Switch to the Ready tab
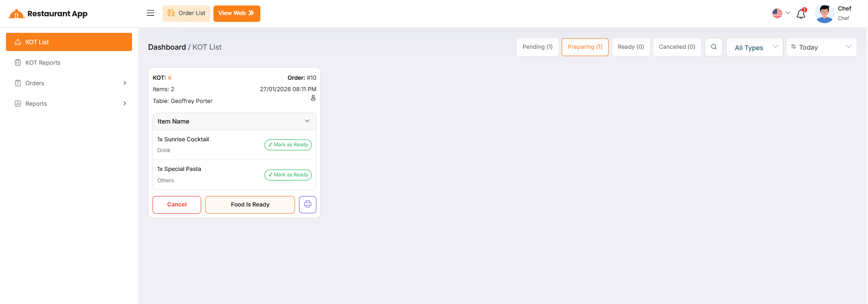This screenshot has height=304, width=868. 630,47
